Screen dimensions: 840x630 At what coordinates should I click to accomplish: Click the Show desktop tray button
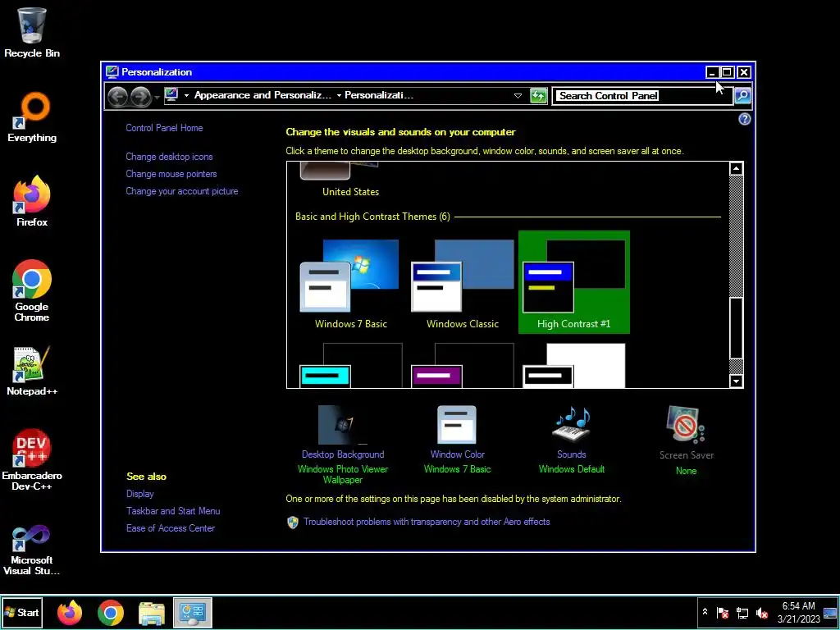coord(830,612)
